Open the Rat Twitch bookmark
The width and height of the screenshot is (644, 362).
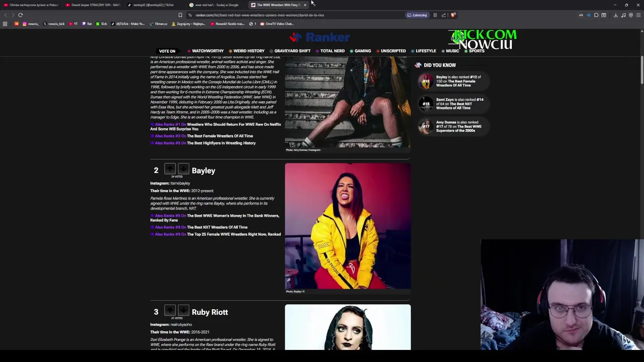click(87, 24)
